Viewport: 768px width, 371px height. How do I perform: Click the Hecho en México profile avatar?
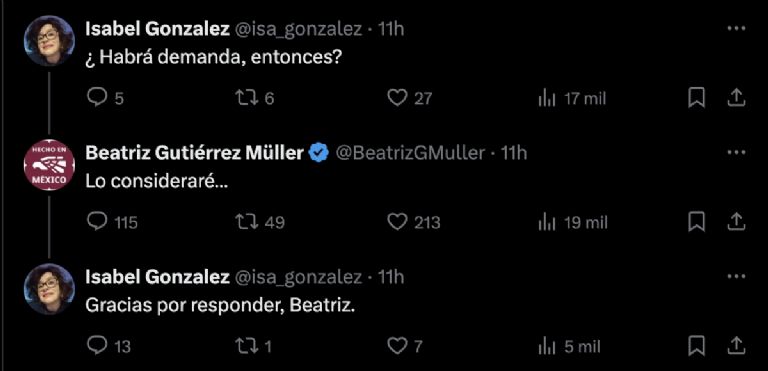click(x=49, y=165)
